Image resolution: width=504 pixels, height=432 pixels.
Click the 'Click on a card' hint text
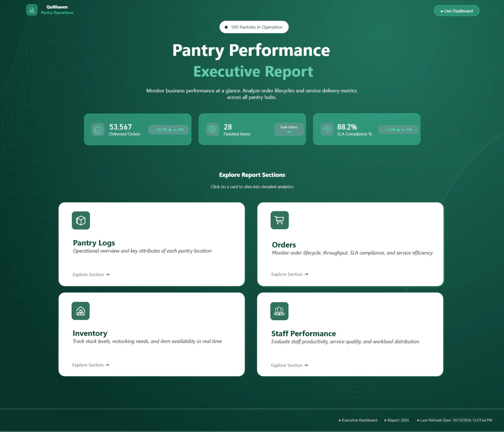(252, 187)
